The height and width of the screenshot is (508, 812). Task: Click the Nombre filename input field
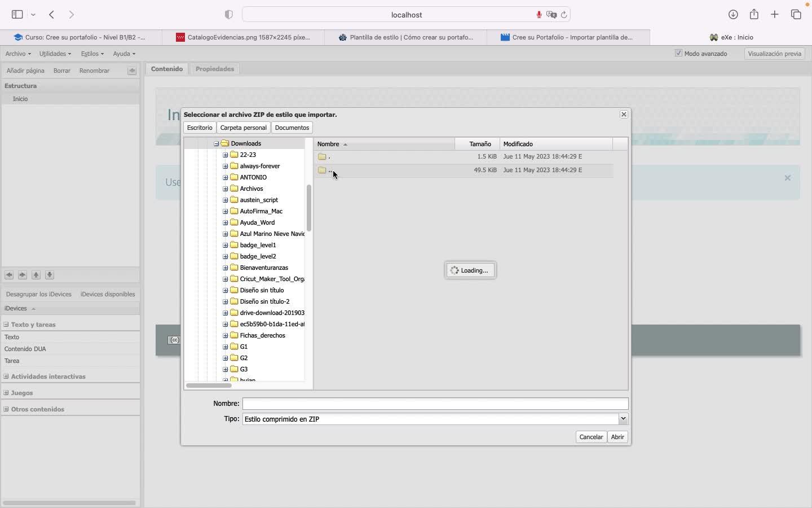[x=435, y=404]
